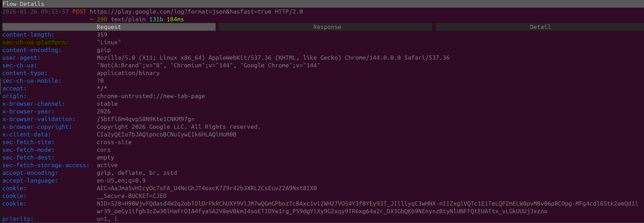Select the accept-encoding header line

click(29, 173)
